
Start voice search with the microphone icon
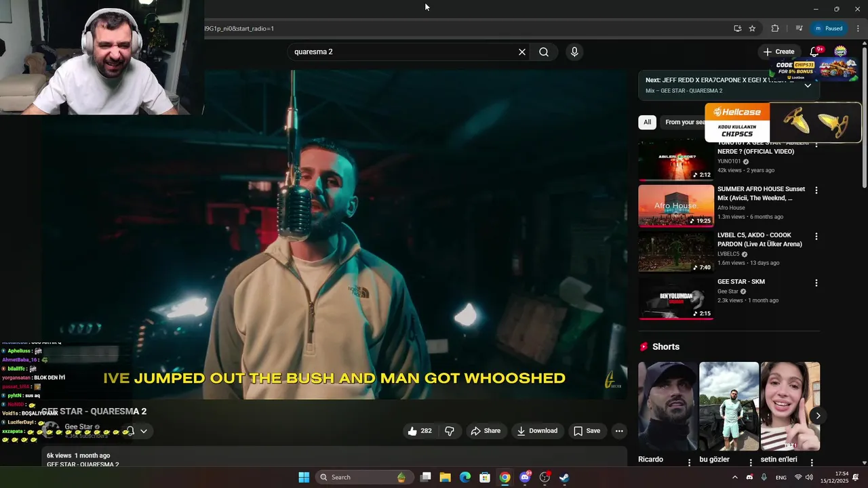(574, 52)
